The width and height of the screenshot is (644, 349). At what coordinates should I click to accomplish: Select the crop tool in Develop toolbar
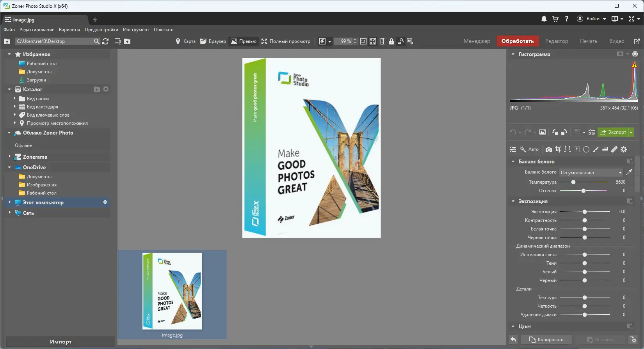558,149
